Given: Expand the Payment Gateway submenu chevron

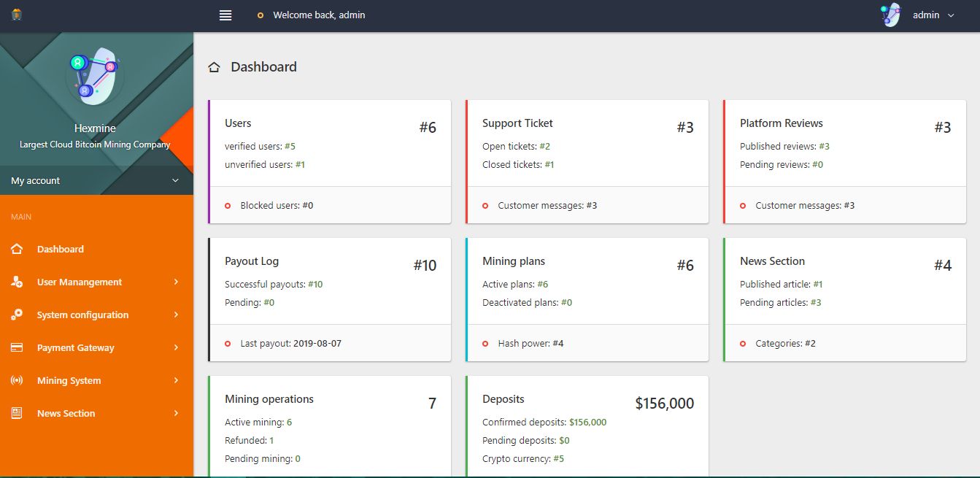Looking at the screenshot, I should click(176, 347).
